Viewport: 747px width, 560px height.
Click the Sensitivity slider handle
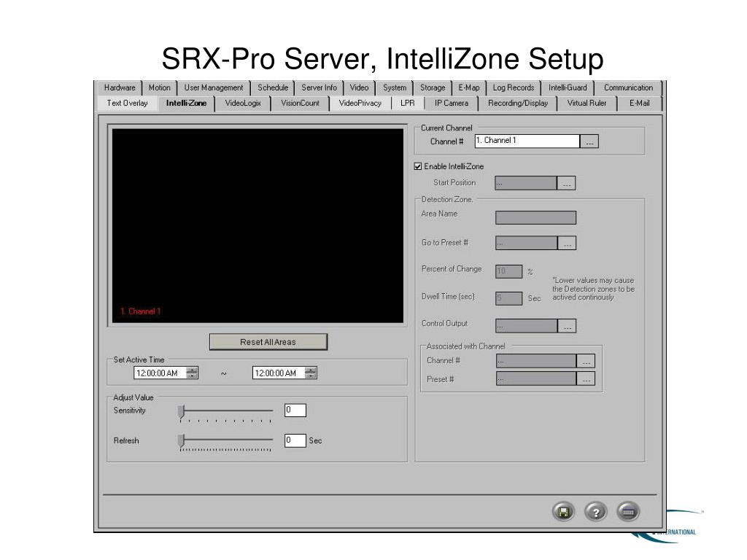181,413
